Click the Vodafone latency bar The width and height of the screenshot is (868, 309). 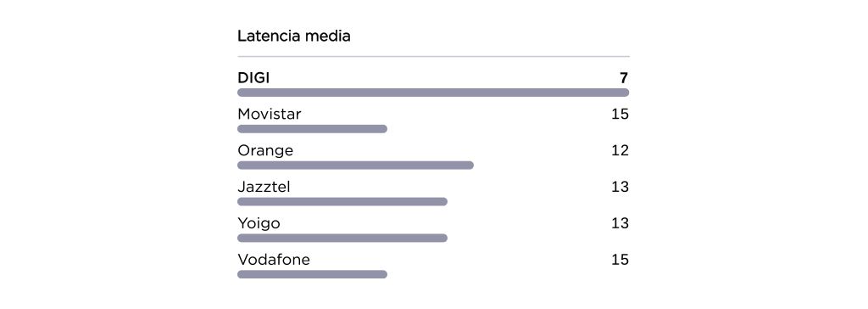click(x=312, y=274)
